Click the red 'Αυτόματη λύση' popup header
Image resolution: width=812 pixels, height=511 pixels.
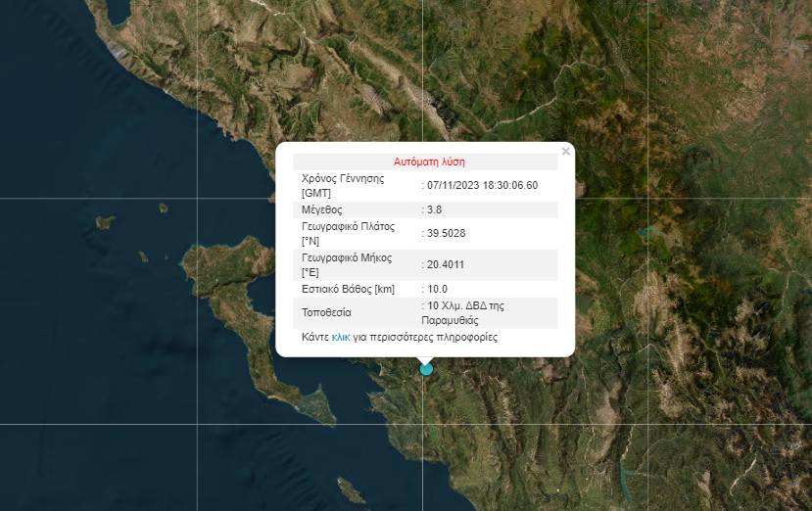[x=429, y=162]
